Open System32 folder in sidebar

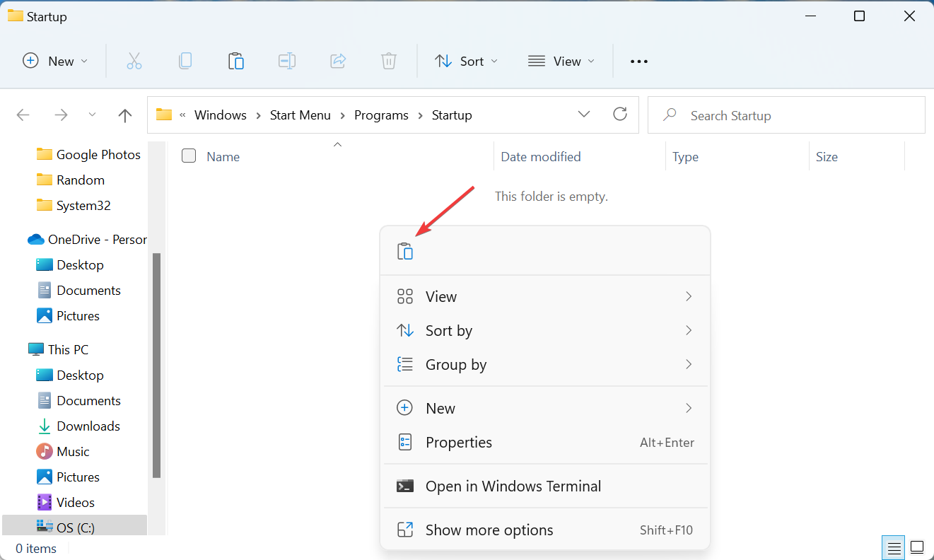74,205
